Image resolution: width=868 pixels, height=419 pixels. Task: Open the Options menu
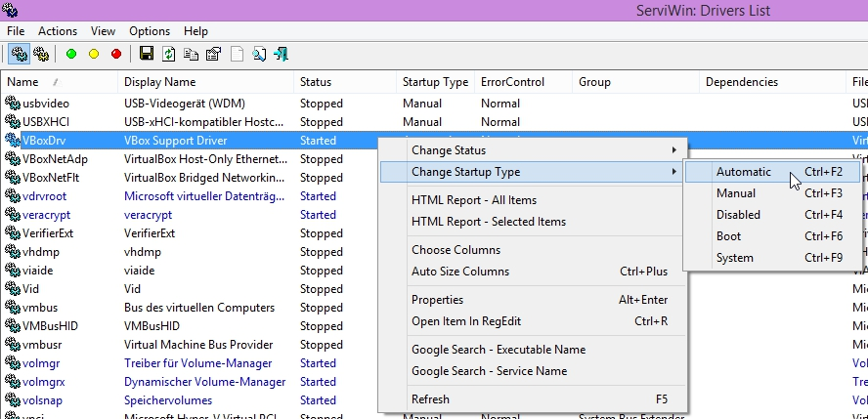click(150, 31)
